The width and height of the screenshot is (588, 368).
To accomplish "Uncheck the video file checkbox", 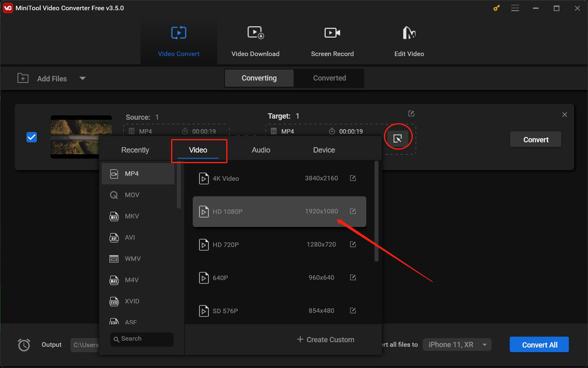I will (x=32, y=137).
